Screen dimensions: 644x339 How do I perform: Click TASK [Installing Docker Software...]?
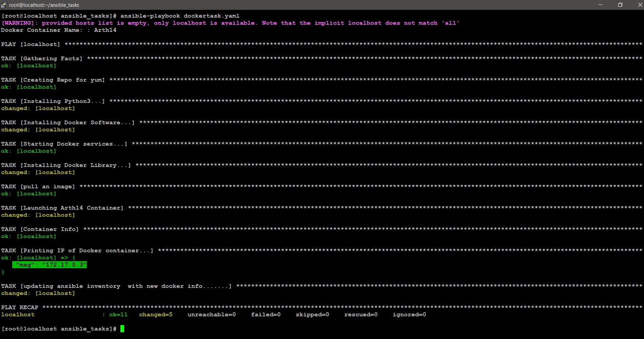(x=68, y=123)
